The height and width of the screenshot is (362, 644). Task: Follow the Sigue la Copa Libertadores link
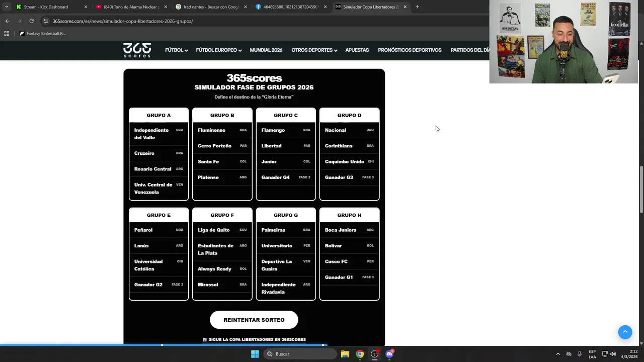[254, 339]
